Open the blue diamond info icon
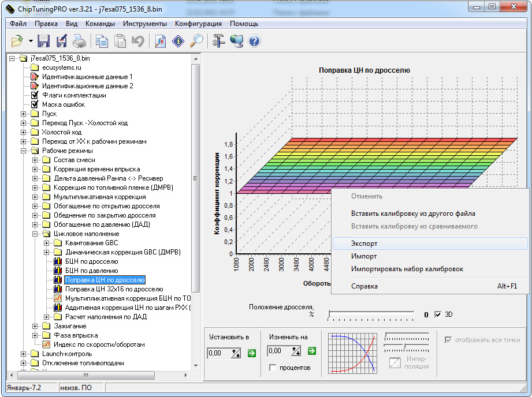 (x=178, y=41)
